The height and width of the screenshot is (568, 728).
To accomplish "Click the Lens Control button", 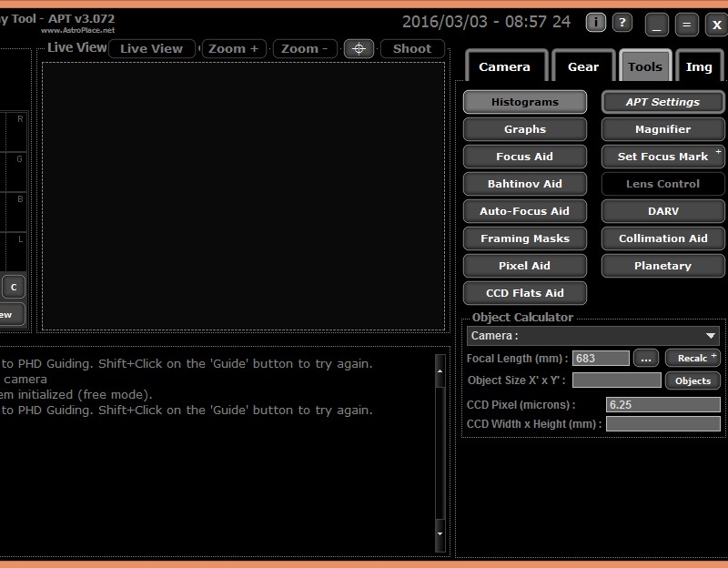I will 662,184.
